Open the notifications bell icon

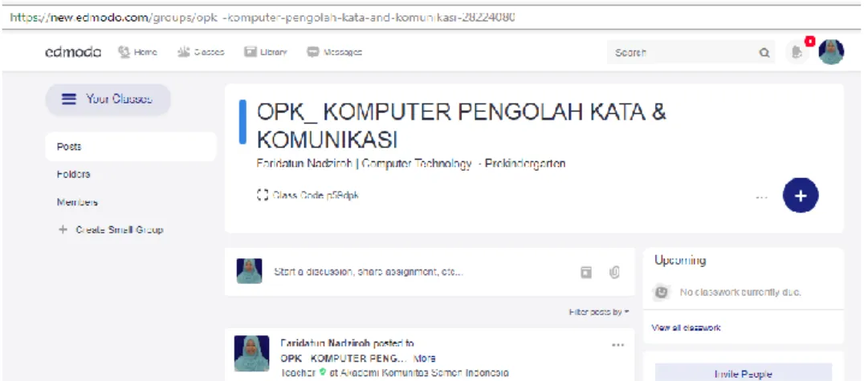pos(797,52)
